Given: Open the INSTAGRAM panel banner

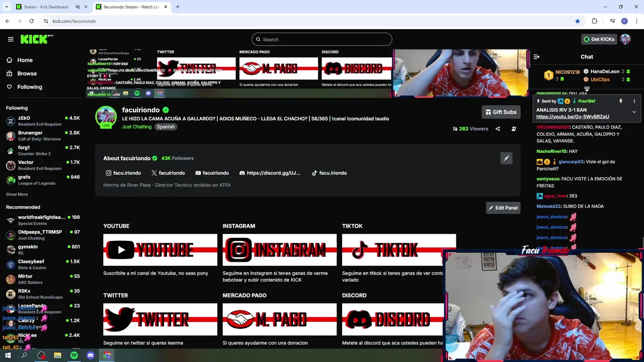Looking at the screenshot, I should point(280,250).
